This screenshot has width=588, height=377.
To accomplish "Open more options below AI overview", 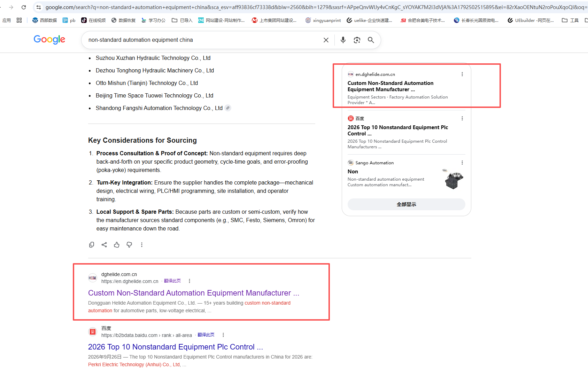I will tap(142, 245).
